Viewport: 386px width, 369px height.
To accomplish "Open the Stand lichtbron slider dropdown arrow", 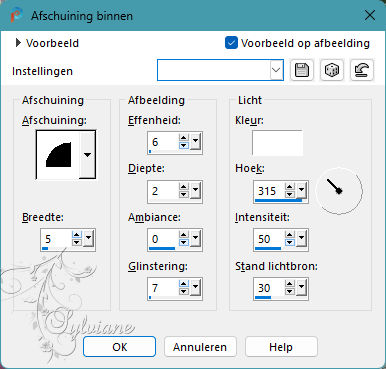I will [301, 287].
